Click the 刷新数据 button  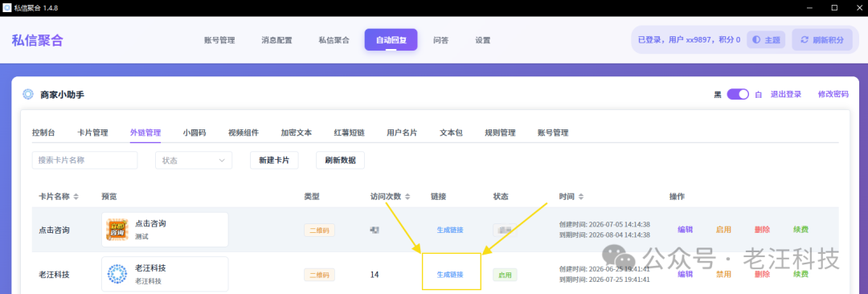[340, 160]
